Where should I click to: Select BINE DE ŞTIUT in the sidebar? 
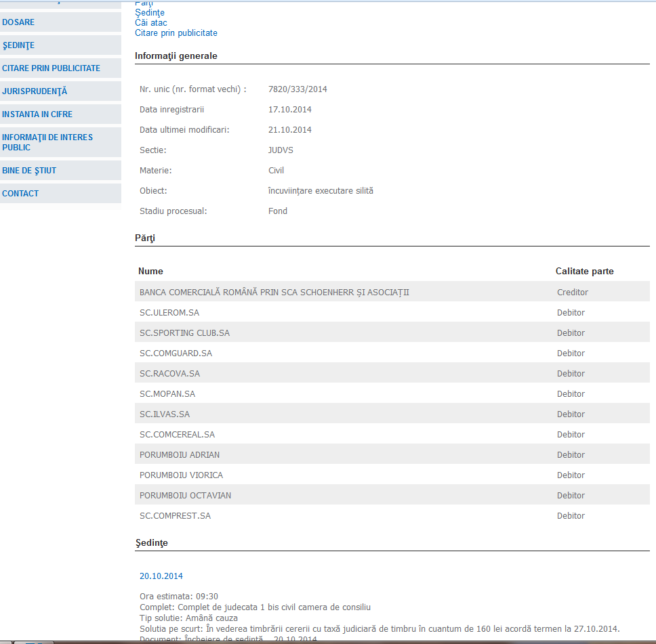click(x=30, y=171)
